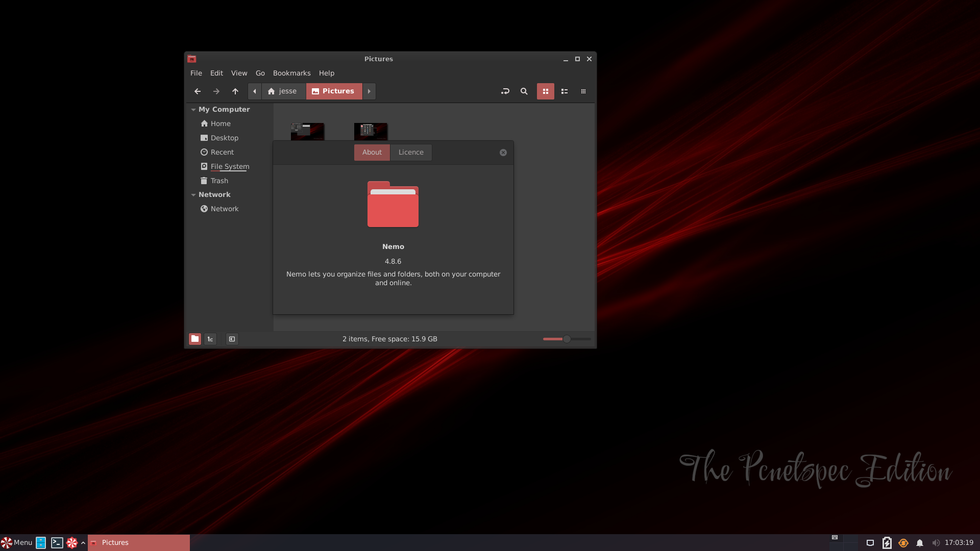
Task: Click the Pictures path bar button
Action: (x=334, y=91)
